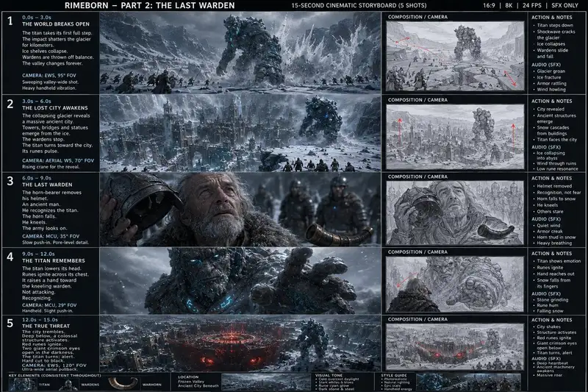Viewport: 588px width, 392px height.
Task: Click the timecode '6.0s – 9.0s'
Action: [x=36, y=178]
